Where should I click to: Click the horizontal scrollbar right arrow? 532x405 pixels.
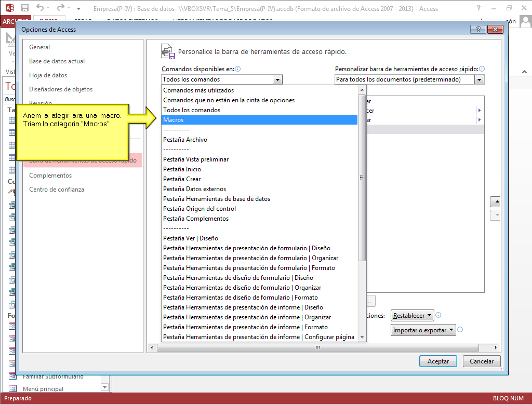tap(496, 347)
